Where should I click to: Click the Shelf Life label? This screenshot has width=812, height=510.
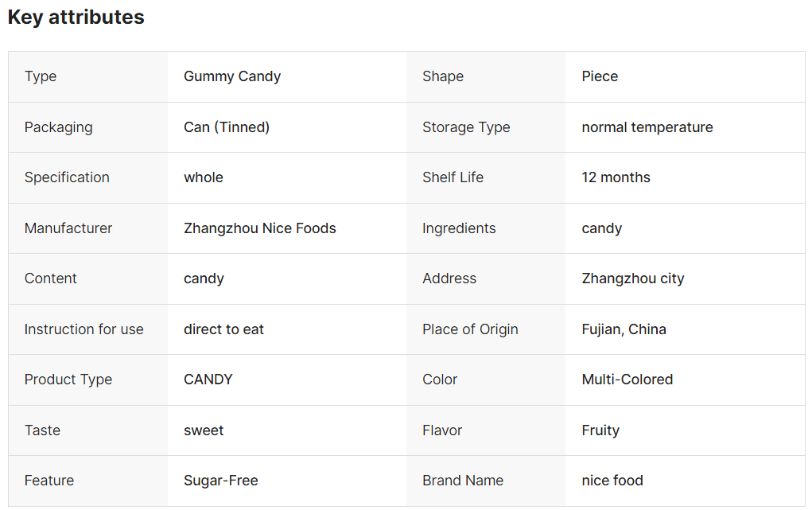[453, 177]
